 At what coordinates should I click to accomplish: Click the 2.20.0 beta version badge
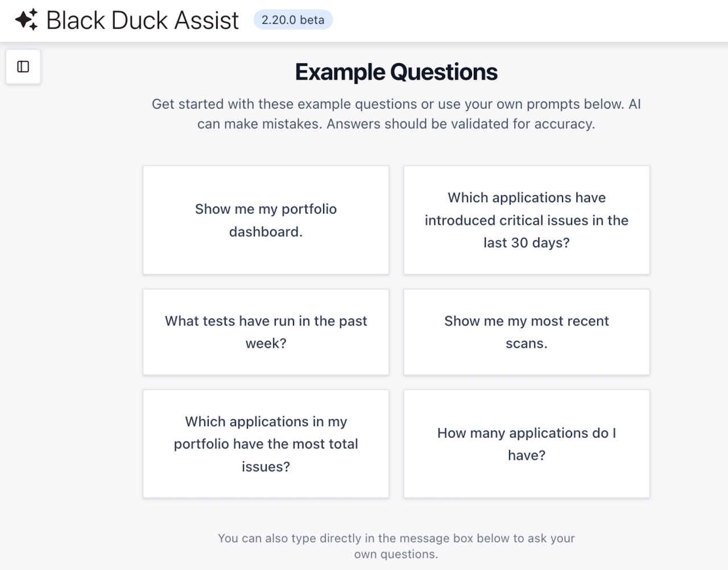coord(293,19)
